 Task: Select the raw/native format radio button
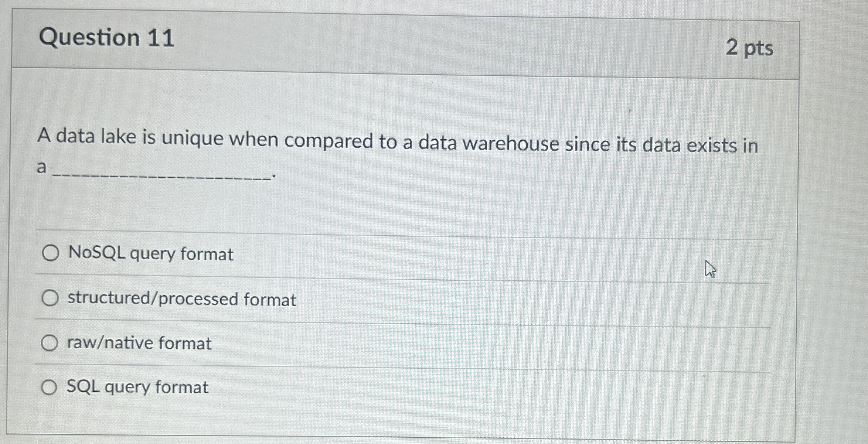pos(50,342)
